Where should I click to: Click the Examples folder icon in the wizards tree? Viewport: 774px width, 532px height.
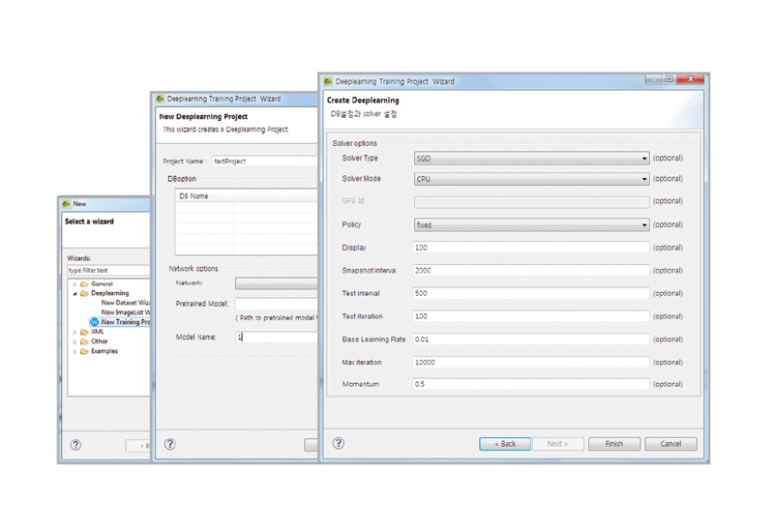pos(84,351)
